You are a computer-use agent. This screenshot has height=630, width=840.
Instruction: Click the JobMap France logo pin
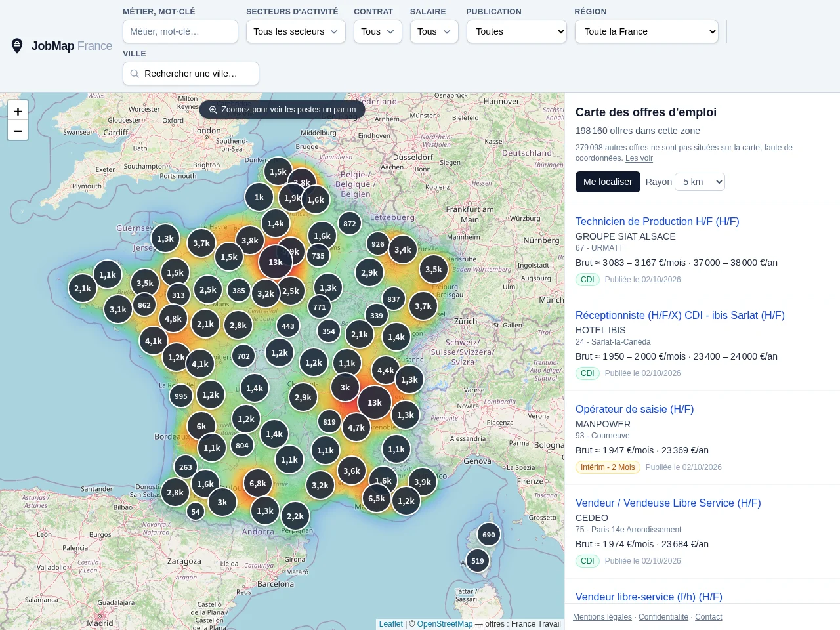click(17, 46)
